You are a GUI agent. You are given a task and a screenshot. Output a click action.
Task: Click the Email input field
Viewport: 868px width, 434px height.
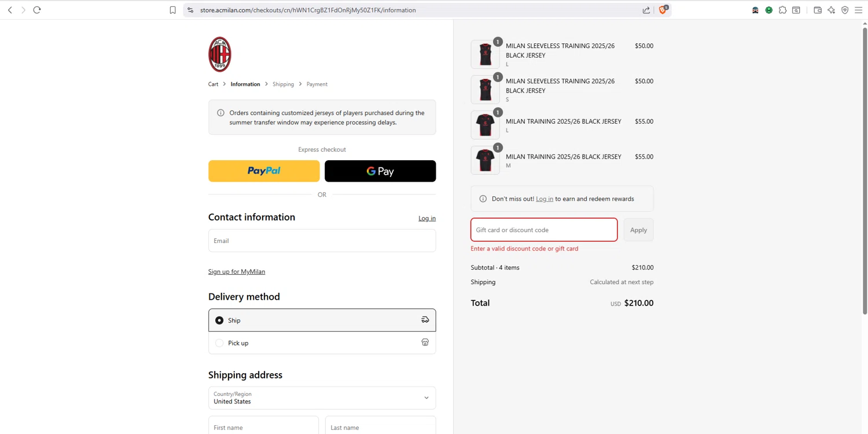coord(322,241)
